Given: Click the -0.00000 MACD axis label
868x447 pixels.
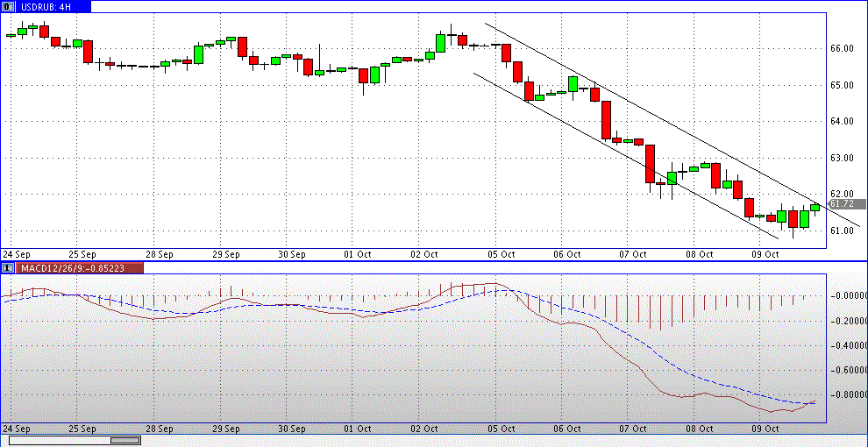Looking at the screenshot, I should pos(849,296).
